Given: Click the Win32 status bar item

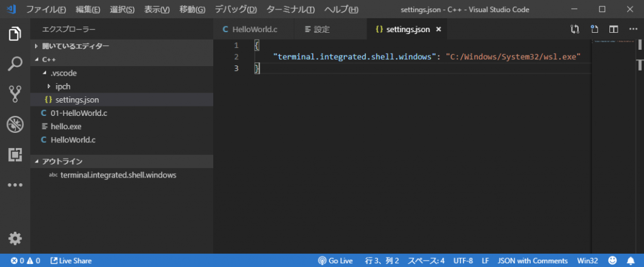Looking at the screenshot, I should click(587, 261).
